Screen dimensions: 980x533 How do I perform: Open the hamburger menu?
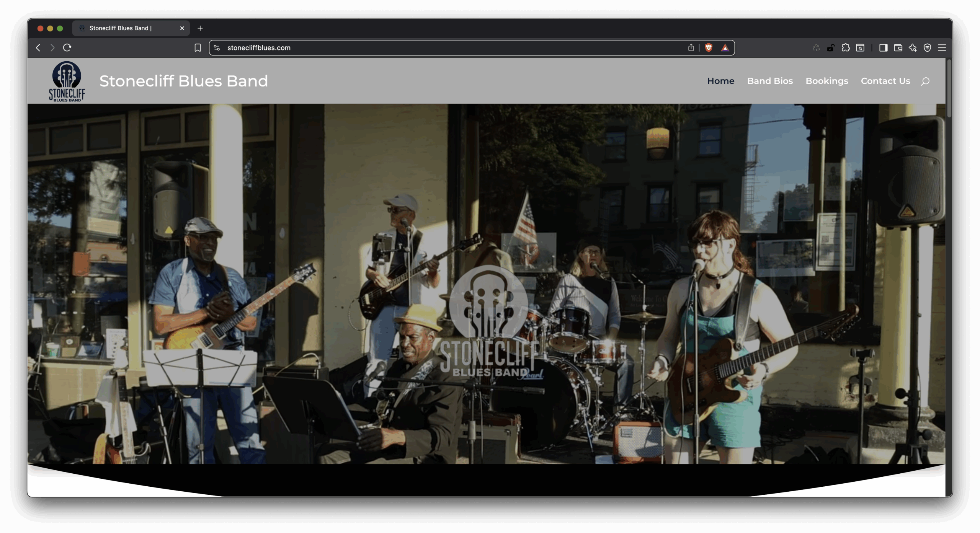[942, 47]
